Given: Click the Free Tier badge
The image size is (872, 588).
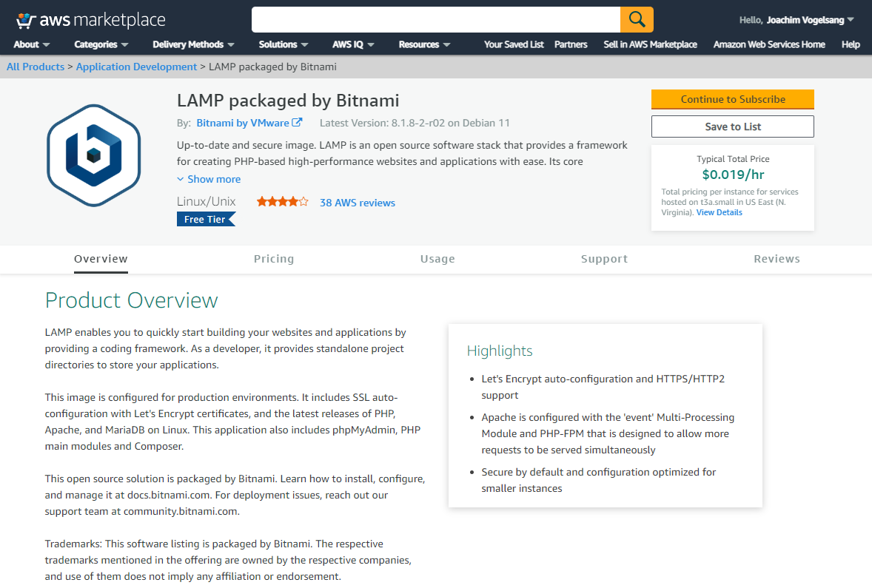Looking at the screenshot, I should [205, 219].
